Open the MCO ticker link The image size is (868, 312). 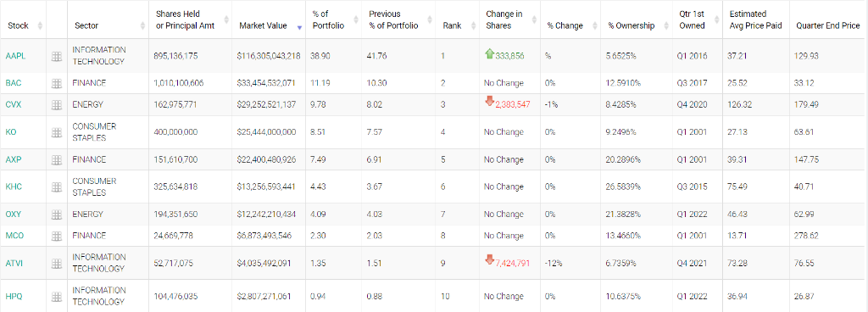14,236
